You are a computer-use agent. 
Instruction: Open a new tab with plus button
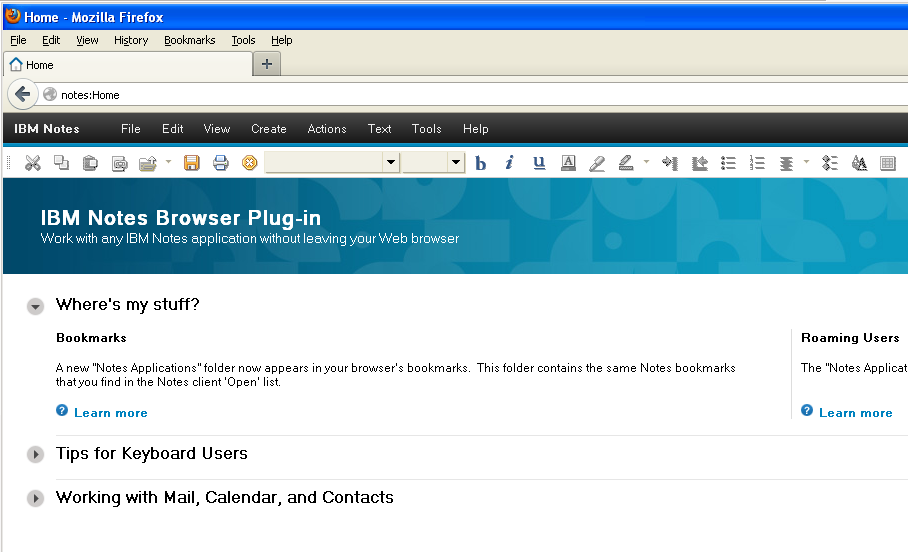(x=267, y=64)
